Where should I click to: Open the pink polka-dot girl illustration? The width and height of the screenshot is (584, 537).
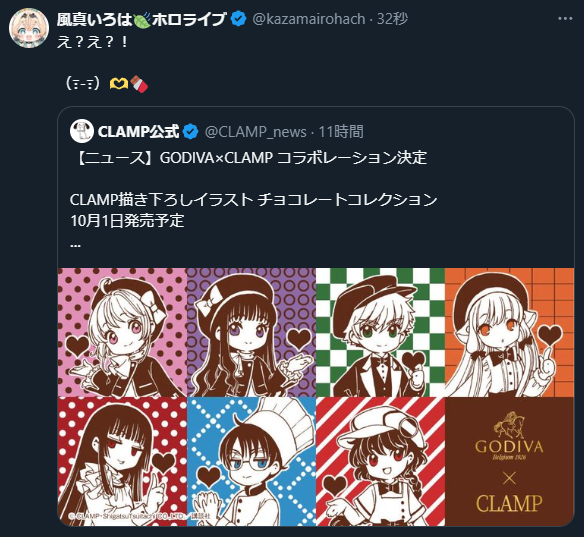(x=122, y=332)
